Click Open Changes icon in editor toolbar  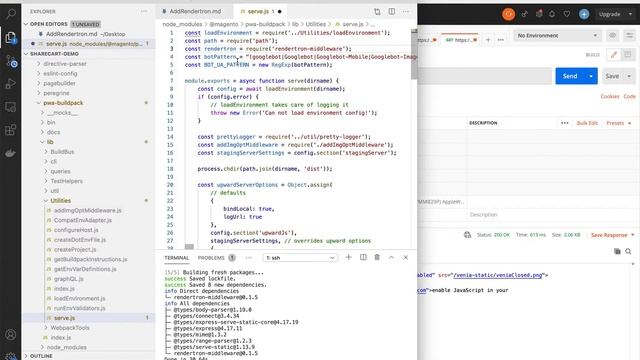377,11
